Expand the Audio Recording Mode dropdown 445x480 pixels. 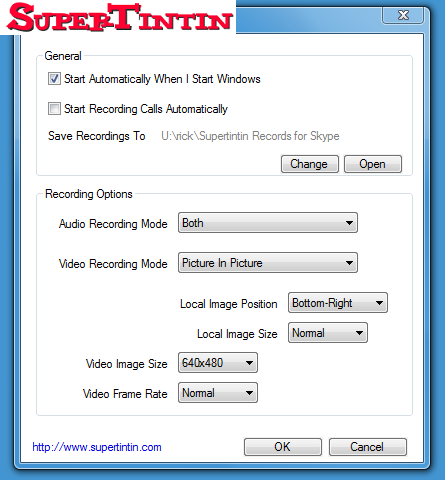coord(268,223)
